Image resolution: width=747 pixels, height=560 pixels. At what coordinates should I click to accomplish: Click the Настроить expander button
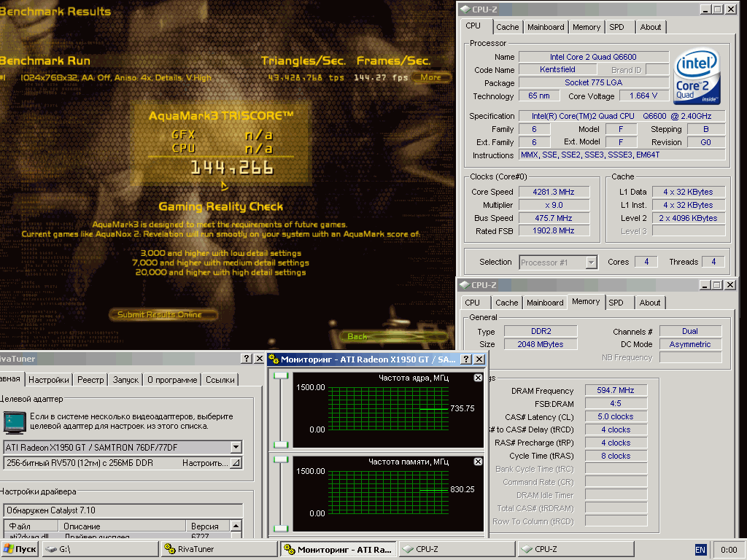tap(236, 463)
